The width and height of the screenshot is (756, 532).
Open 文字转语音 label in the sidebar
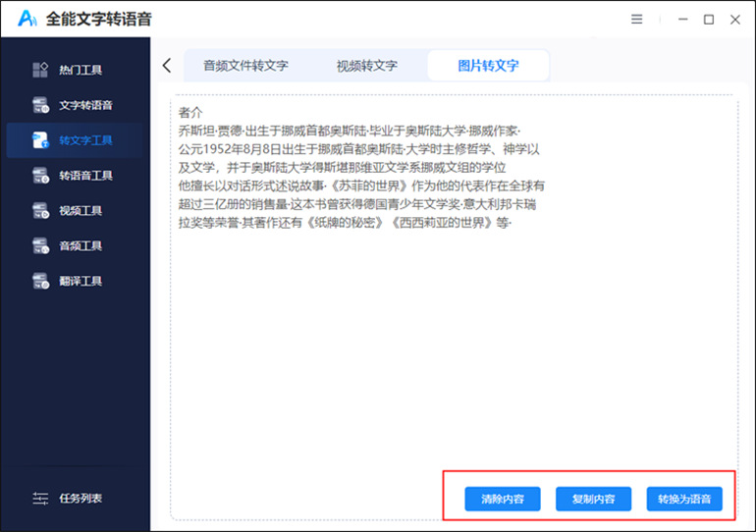(x=85, y=105)
